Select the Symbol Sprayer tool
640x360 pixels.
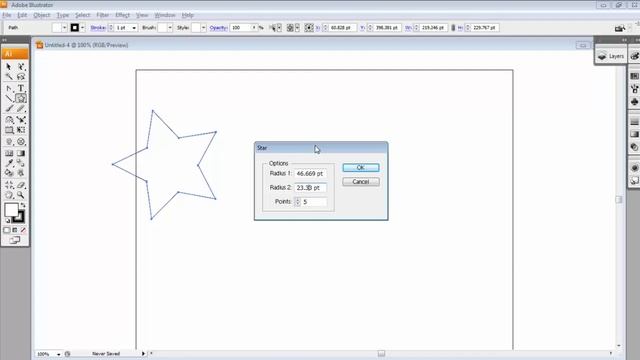point(9,142)
